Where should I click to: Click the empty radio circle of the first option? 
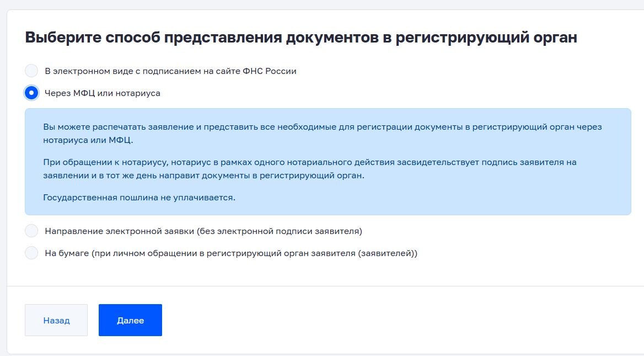pyautogui.click(x=32, y=71)
